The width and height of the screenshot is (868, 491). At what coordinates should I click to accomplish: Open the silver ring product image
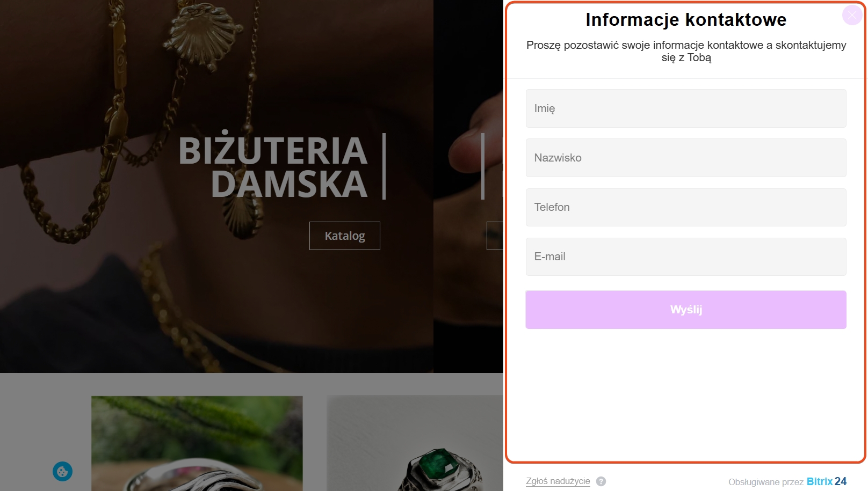197,443
